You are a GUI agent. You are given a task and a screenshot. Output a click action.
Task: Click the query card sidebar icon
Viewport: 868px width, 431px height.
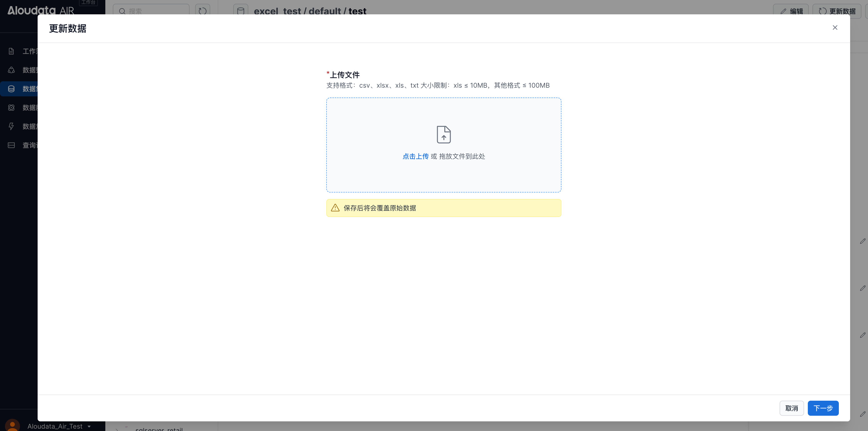point(11,145)
